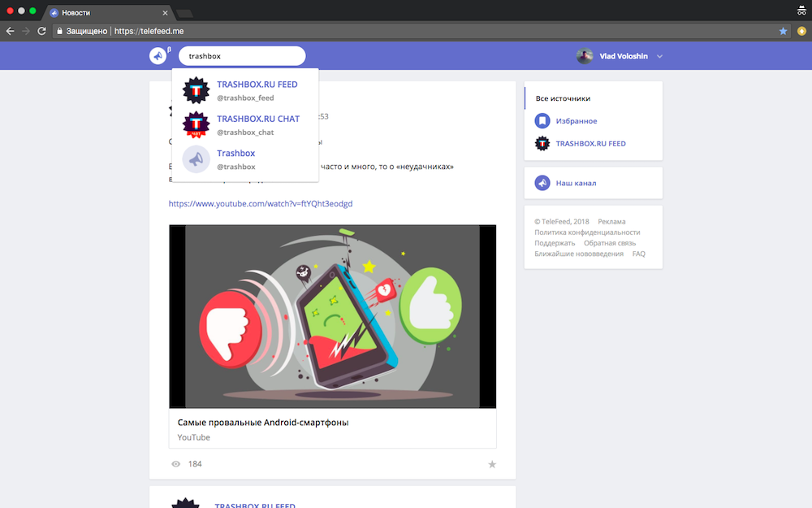Add post to favorites with star

point(492,464)
